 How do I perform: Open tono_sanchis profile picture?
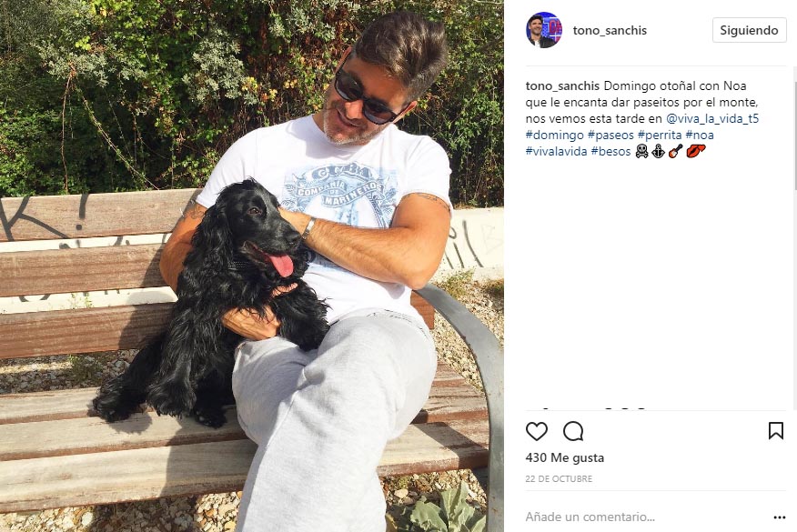(x=543, y=30)
